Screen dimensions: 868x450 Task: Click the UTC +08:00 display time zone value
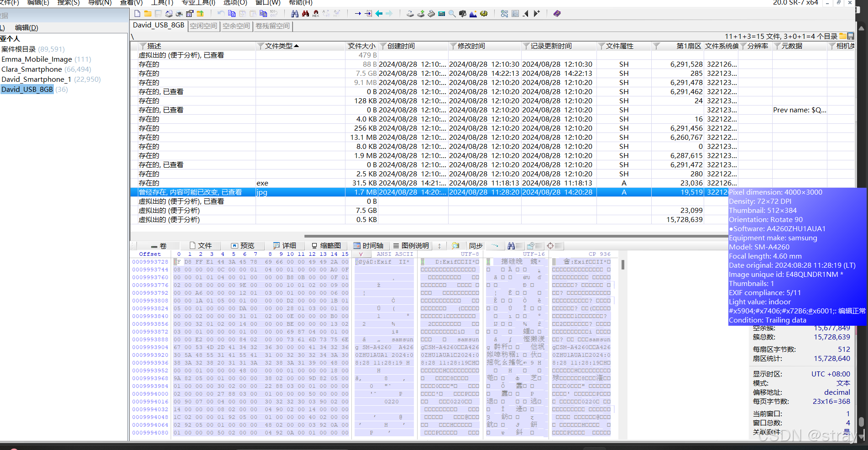click(x=831, y=374)
